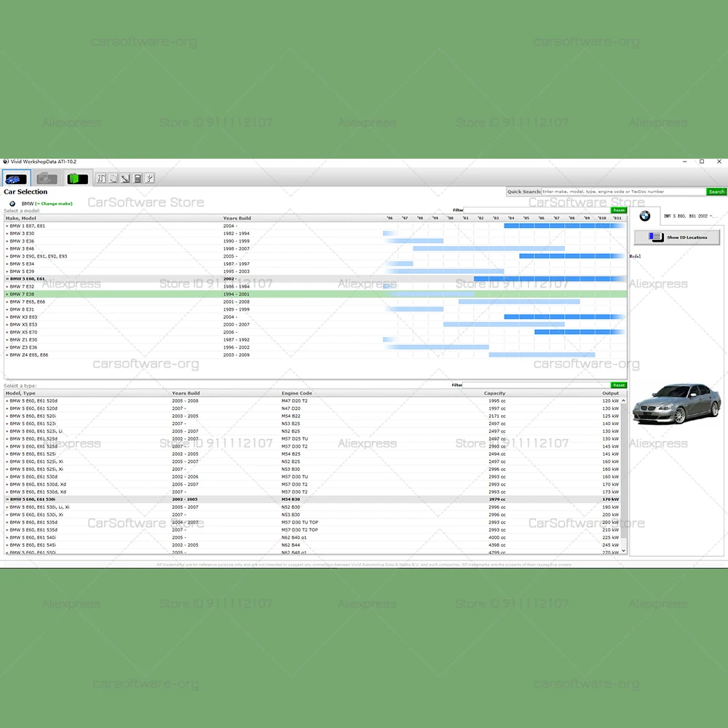The height and width of the screenshot is (728, 728).
Task: Click the type list scroll up arrow
Action: pyautogui.click(x=624, y=400)
